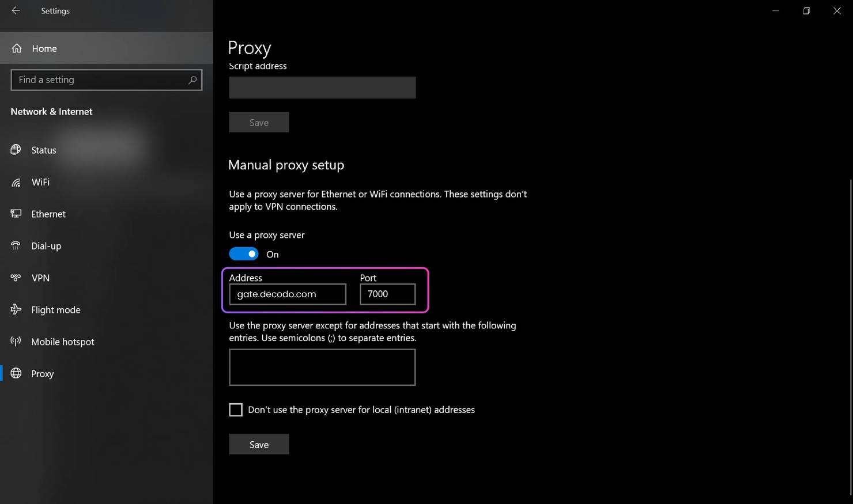Click the Home icon in sidebar
The width and height of the screenshot is (853, 504).
point(17,48)
